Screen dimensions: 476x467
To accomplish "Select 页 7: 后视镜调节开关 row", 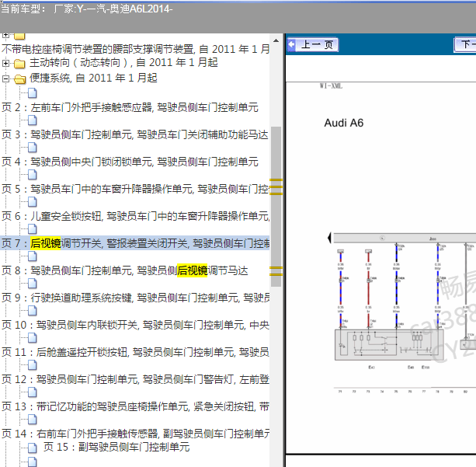I will (135, 243).
